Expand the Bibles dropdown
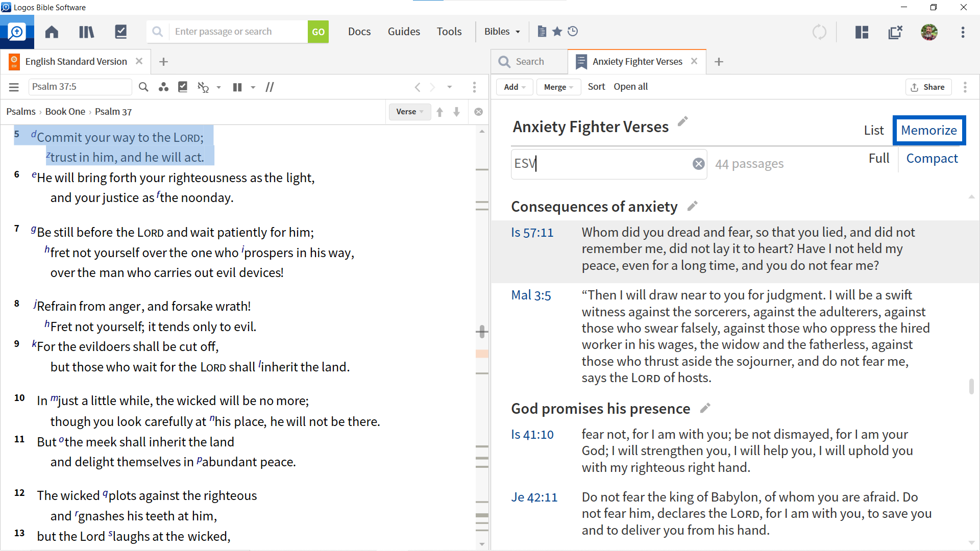This screenshot has height=551, width=980. point(502,32)
